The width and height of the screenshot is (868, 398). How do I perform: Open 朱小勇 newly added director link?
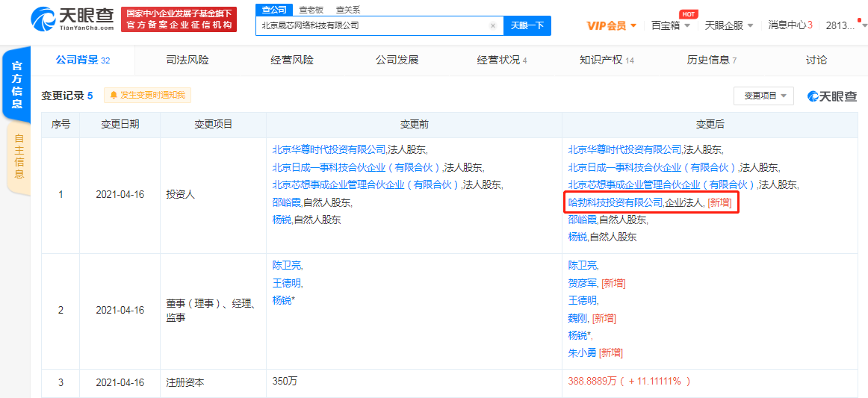tap(583, 353)
